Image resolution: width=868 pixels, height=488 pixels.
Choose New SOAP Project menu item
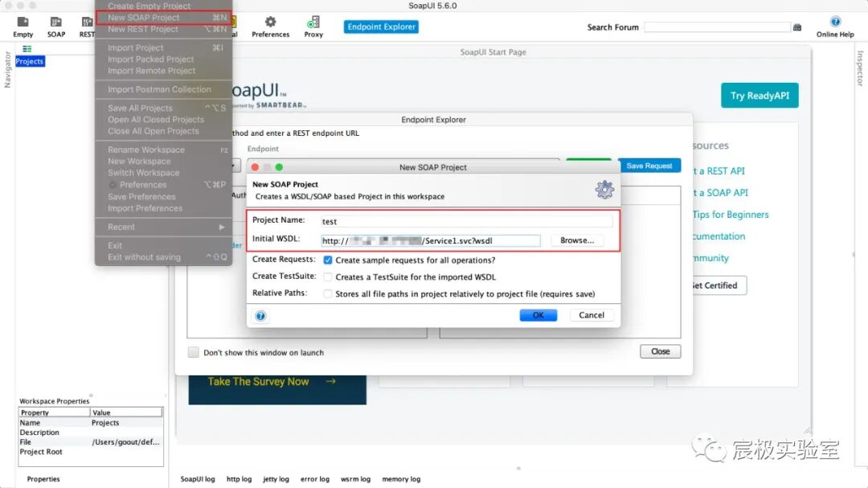[163, 17]
